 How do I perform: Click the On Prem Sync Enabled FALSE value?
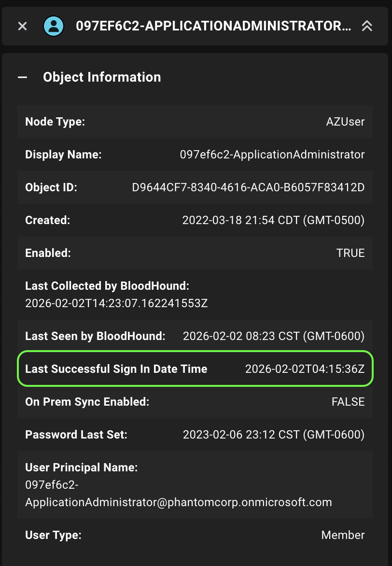point(348,401)
